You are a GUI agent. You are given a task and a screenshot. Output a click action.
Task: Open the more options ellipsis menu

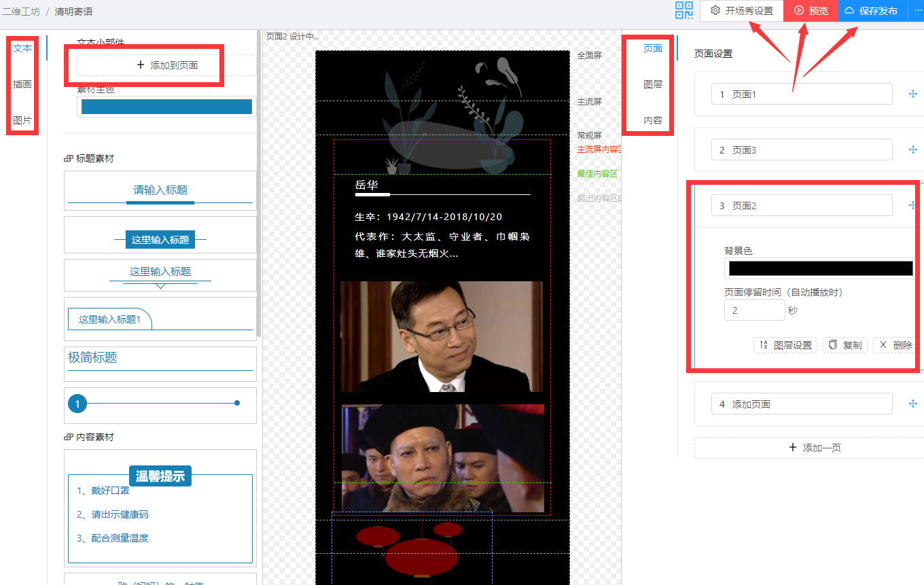pyautogui.click(x=914, y=11)
